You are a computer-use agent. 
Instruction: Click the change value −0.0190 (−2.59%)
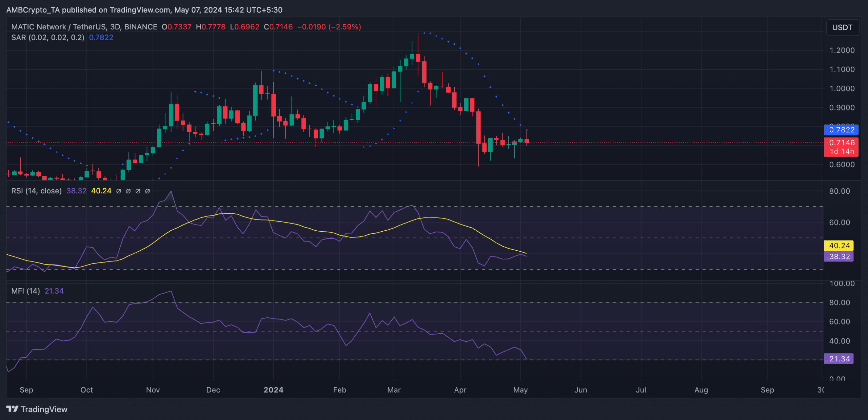pyautogui.click(x=329, y=27)
